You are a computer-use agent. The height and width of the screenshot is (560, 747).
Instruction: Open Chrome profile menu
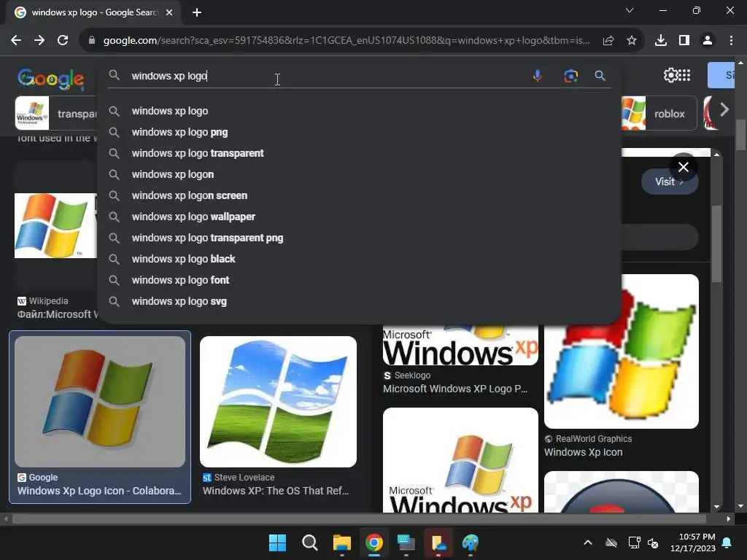(708, 41)
